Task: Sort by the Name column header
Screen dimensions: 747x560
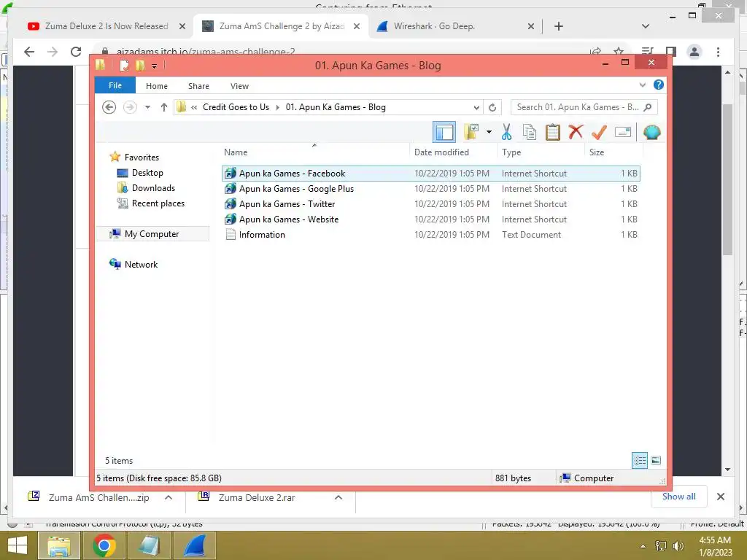Action: coord(314,152)
